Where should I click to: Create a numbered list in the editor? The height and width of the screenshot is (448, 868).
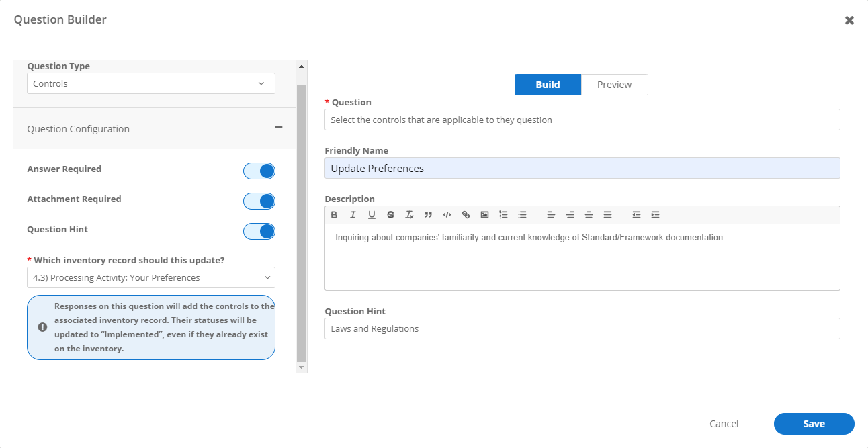click(503, 214)
